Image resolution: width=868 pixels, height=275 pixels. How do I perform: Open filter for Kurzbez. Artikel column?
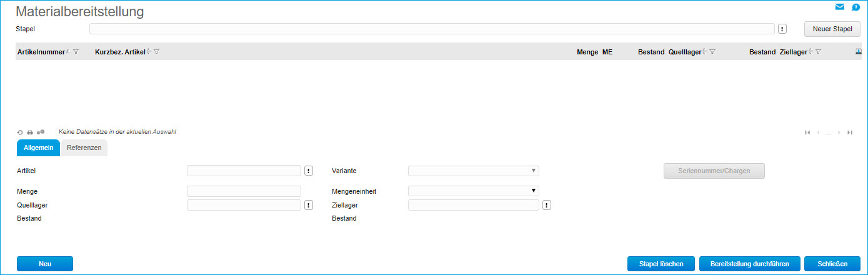156,52
